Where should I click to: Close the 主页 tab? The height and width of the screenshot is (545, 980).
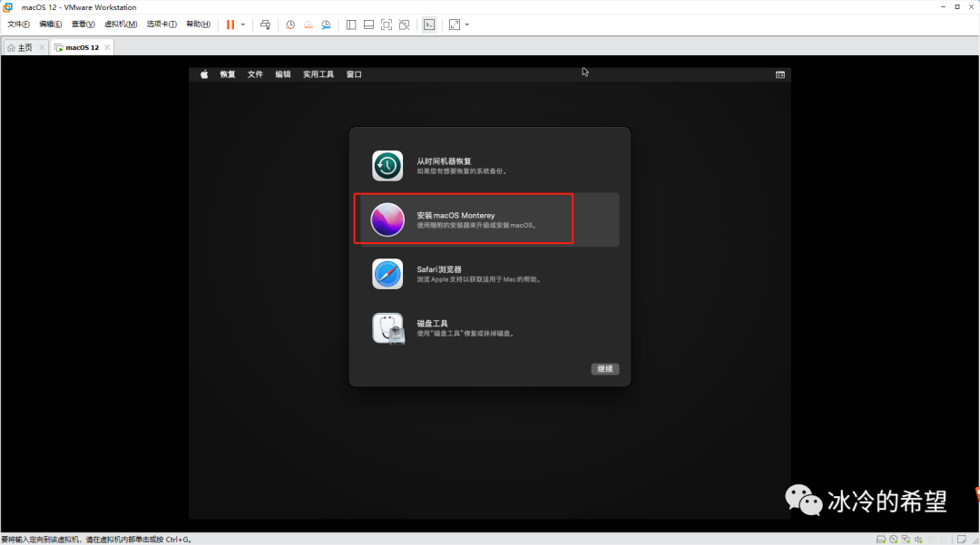click(42, 47)
